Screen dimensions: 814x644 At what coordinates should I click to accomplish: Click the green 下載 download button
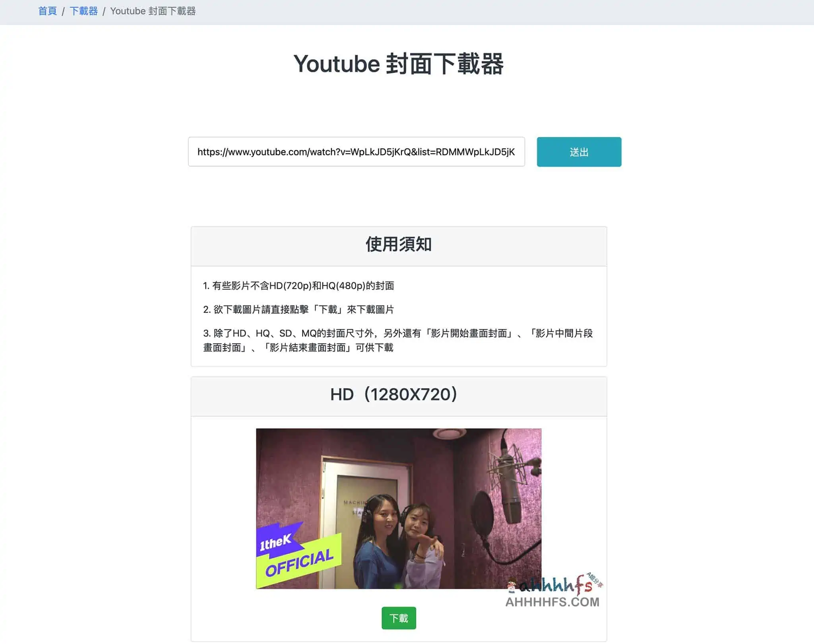tap(399, 618)
